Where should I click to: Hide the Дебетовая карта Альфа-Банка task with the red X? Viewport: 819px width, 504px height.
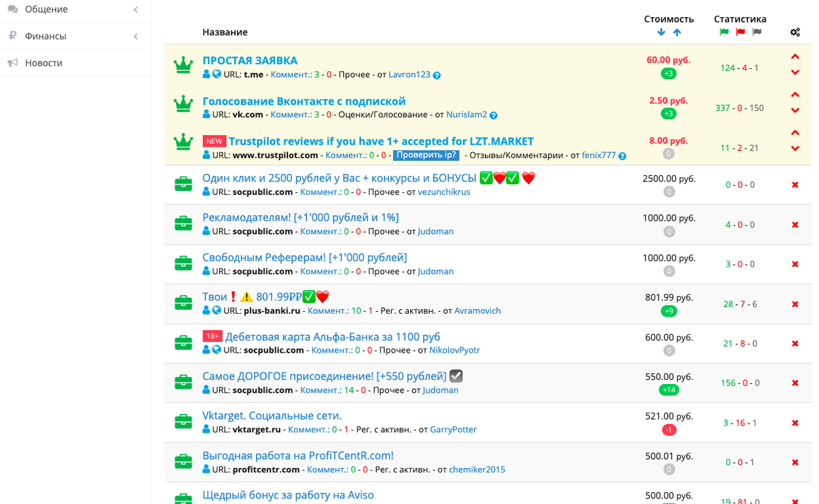(795, 344)
